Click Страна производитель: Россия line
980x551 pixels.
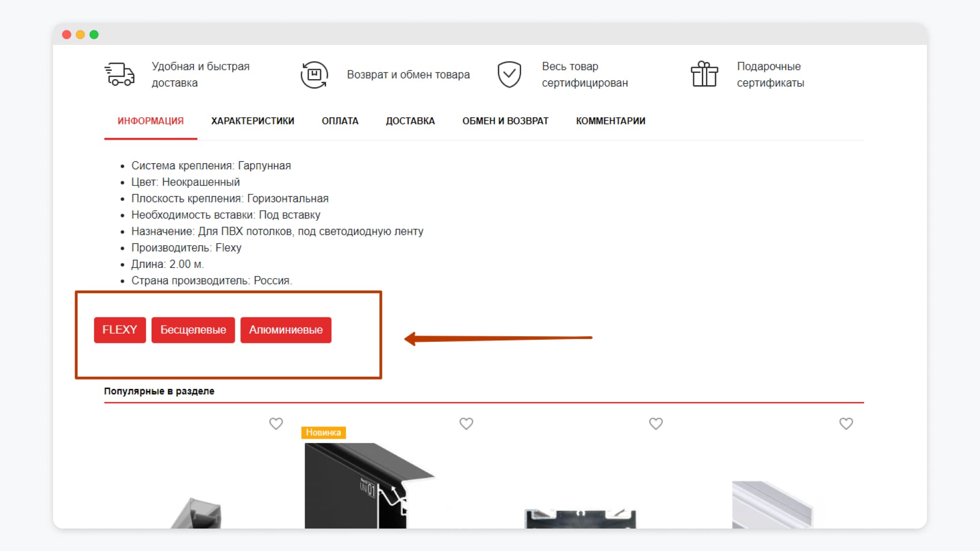[x=212, y=281]
